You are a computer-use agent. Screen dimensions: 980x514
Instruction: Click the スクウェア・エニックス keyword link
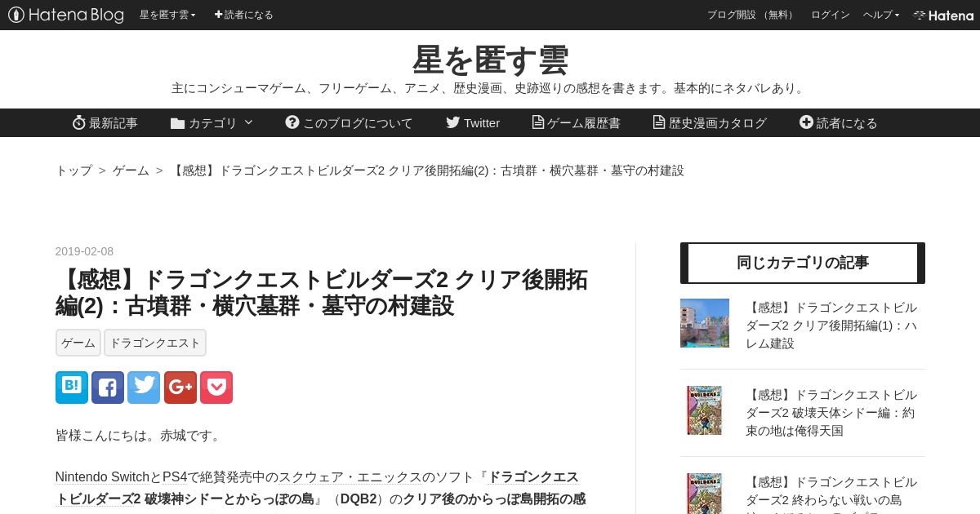(351, 477)
